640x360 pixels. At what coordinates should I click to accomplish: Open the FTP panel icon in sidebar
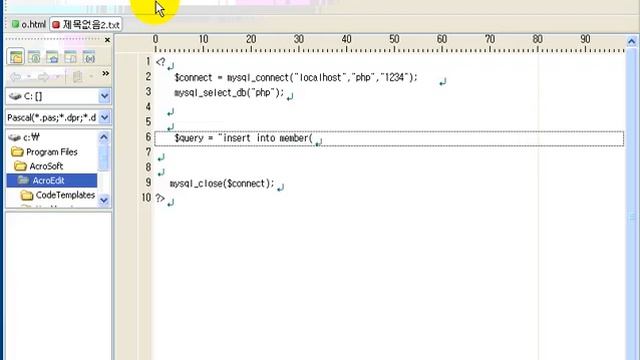[34, 57]
